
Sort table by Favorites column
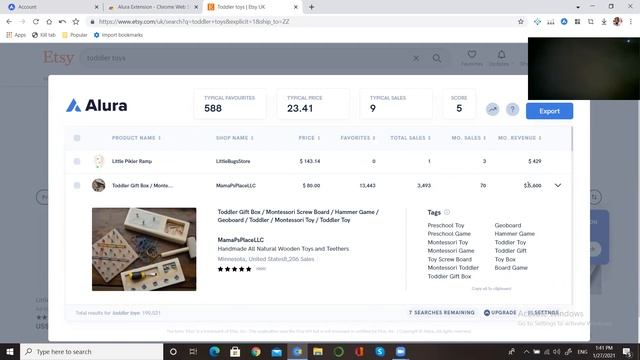click(358, 138)
